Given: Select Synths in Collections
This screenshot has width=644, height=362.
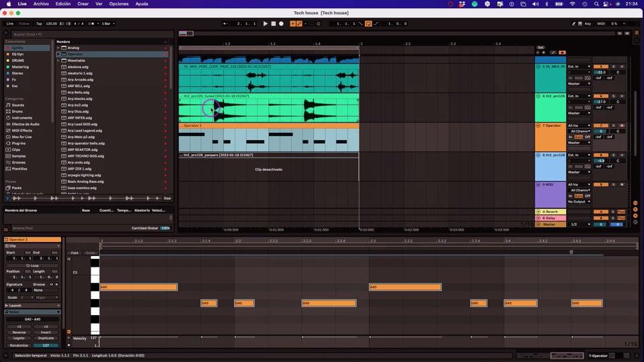Looking at the screenshot, I should [x=27, y=48].
